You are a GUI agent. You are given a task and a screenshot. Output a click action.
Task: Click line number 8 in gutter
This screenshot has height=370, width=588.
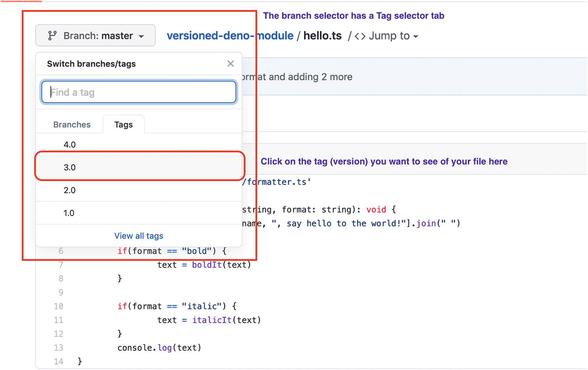61,279
